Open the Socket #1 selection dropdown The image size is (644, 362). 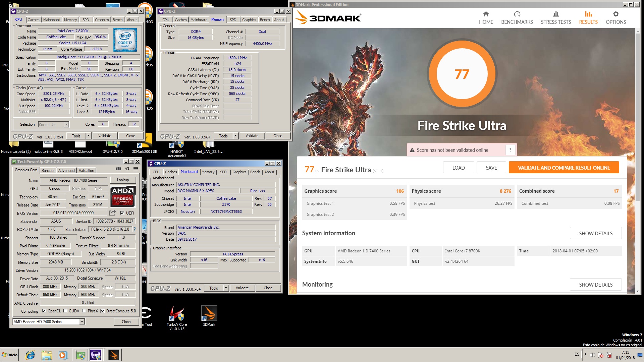point(66,125)
